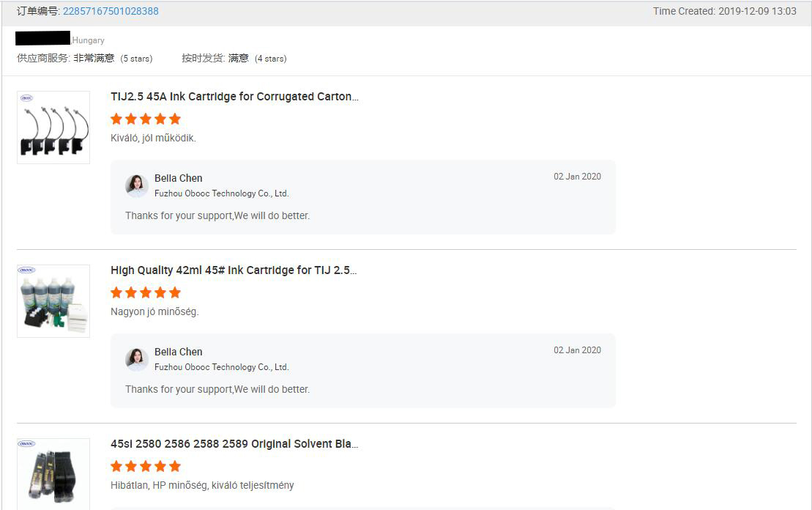The image size is (812, 510).
Task: Click Bella Chen name in first reply
Action: pyautogui.click(x=178, y=178)
